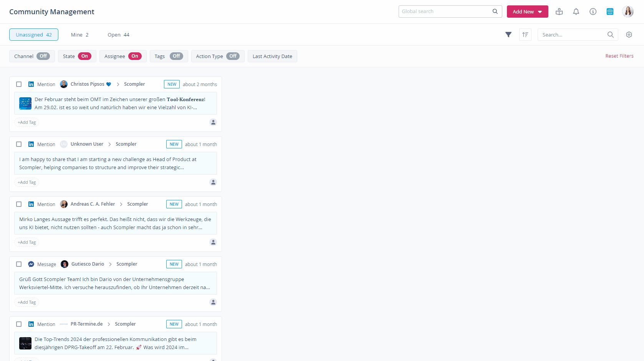The height and width of the screenshot is (361, 644).
Task: Open the Intercom chat icon
Action: click(x=609, y=12)
